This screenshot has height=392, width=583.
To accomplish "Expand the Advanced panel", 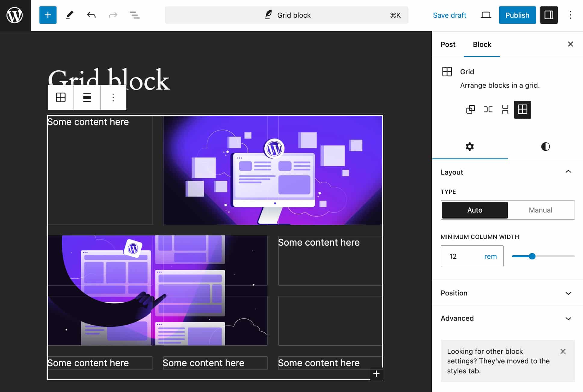I will pos(568,318).
